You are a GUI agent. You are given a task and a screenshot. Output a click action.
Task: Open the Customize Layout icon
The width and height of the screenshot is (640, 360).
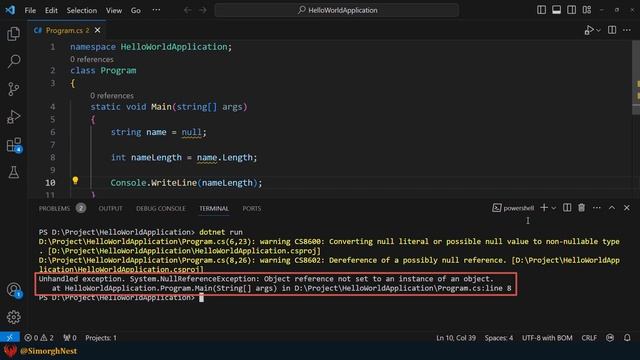tap(587, 10)
